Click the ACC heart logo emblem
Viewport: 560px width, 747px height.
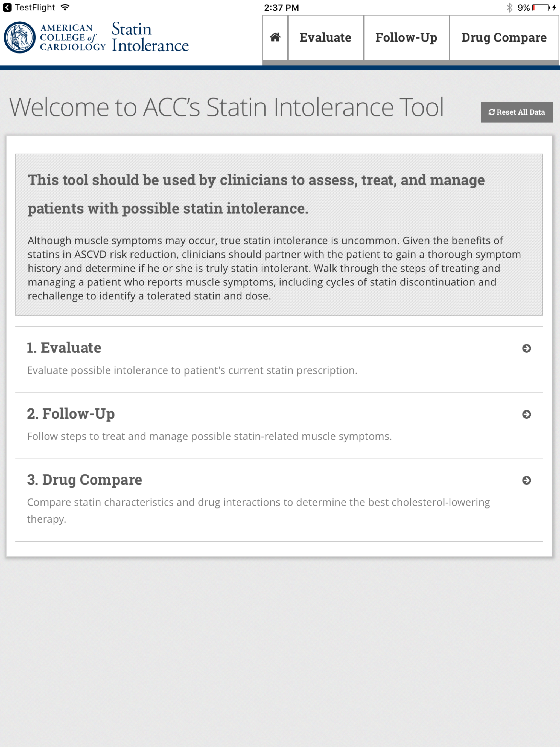20,37
